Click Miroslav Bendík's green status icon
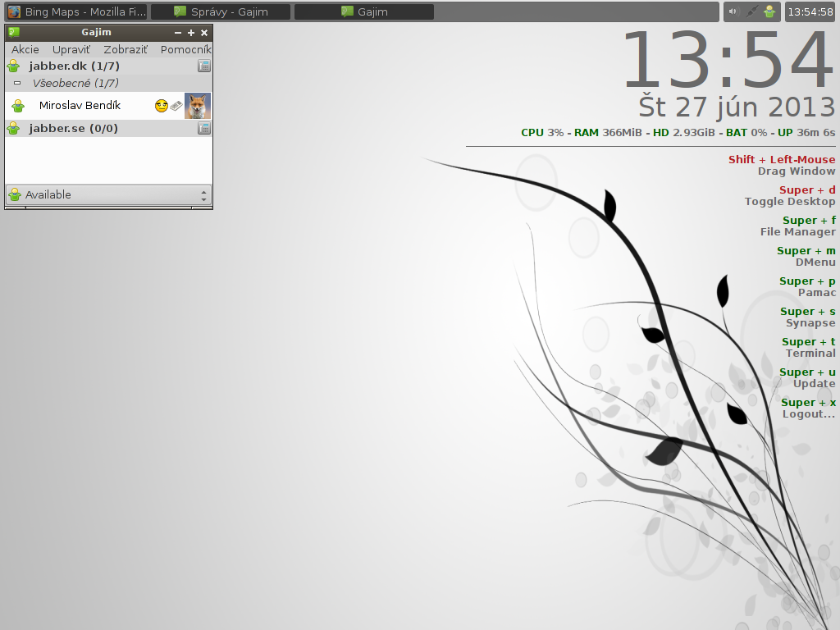 tap(18, 106)
